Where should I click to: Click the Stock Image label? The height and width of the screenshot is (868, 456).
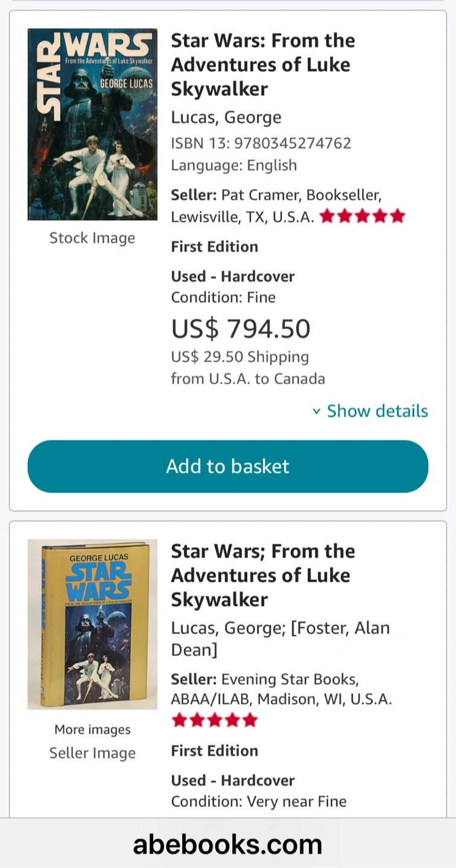[x=92, y=238]
